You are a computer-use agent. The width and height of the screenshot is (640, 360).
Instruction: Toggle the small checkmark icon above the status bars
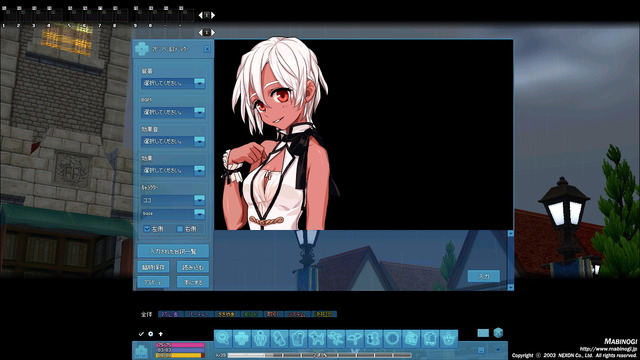pos(141,334)
